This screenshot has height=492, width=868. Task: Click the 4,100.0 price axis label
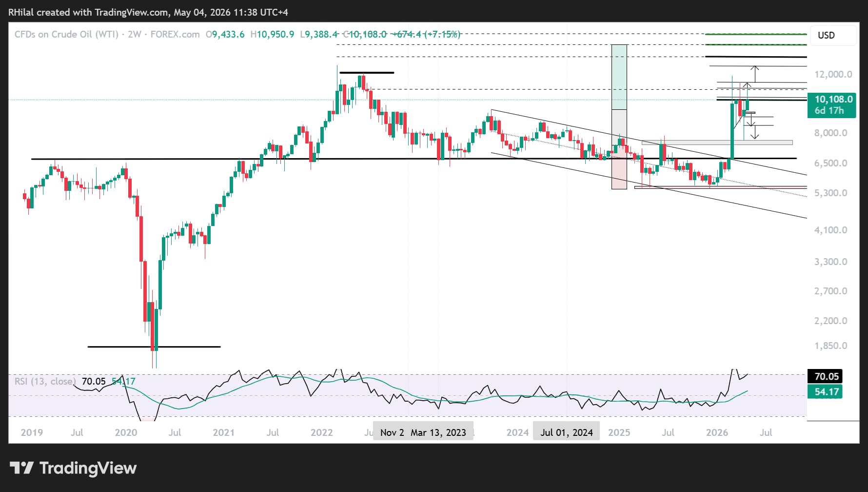tap(830, 230)
